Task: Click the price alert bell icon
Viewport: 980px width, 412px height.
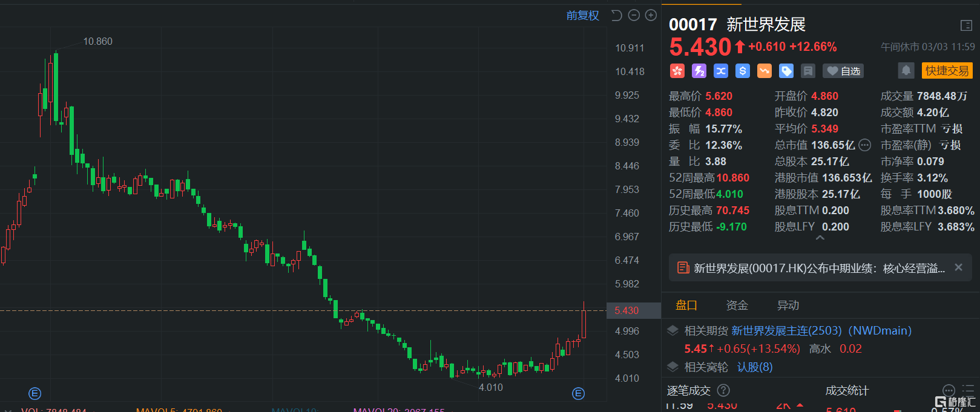Action: click(x=906, y=71)
